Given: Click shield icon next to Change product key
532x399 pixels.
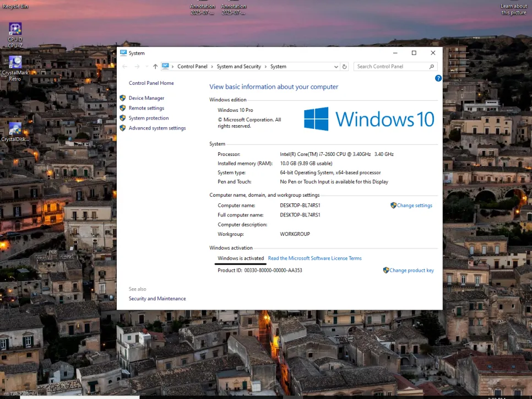Looking at the screenshot, I should tap(386, 270).
